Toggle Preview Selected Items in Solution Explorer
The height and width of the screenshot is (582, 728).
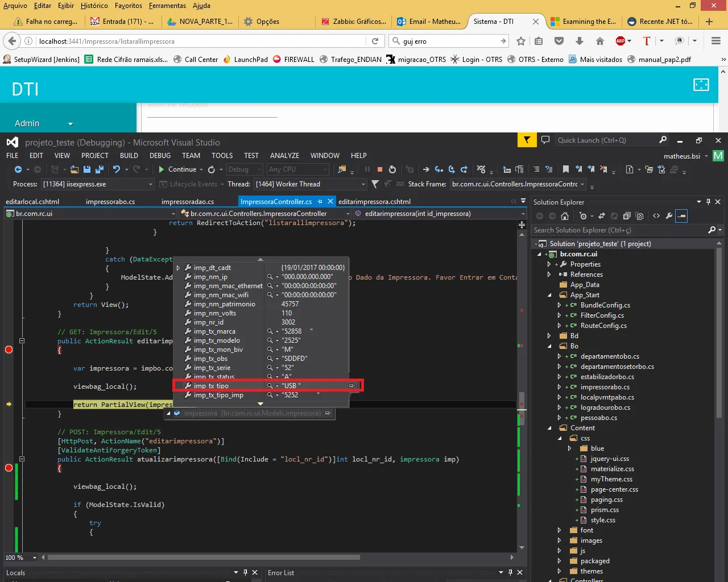coord(681,216)
